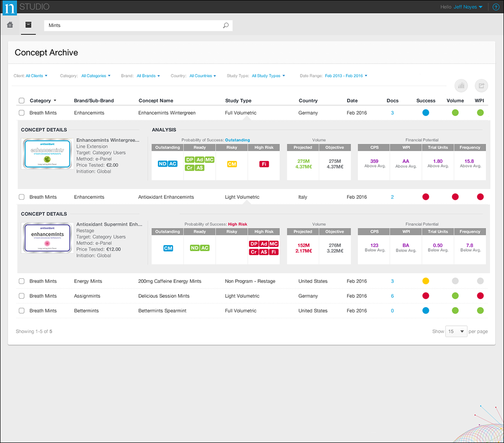The image size is (504, 443).
Task: Click the ND tag under Outstanding for Wintergreen
Action: click(x=163, y=164)
